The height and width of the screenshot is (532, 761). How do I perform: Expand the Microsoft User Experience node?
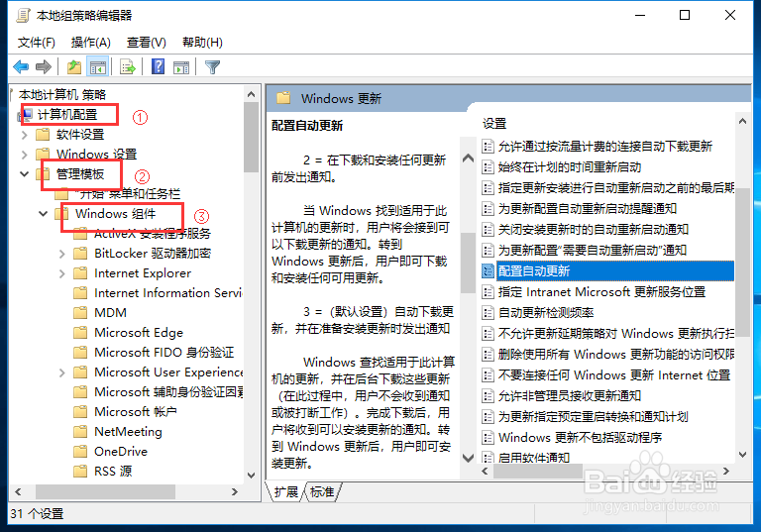coord(61,372)
